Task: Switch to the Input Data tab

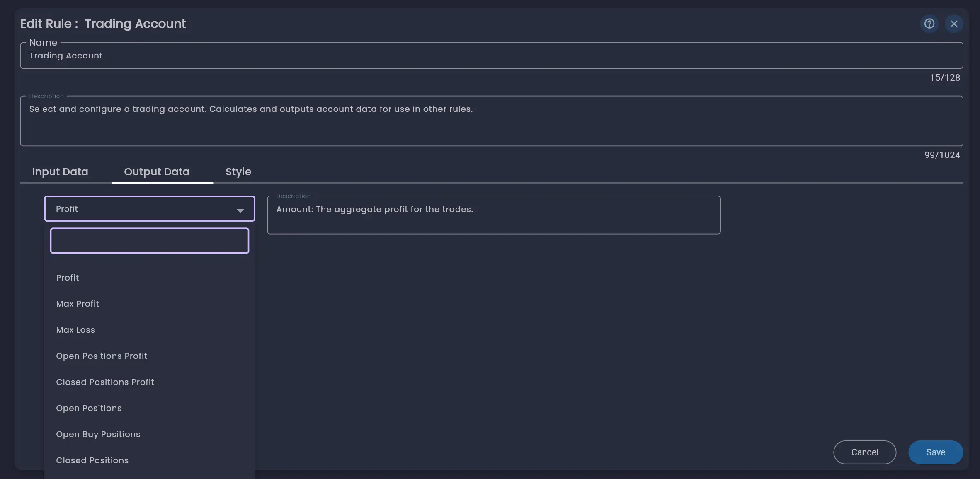Action: coord(60,172)
